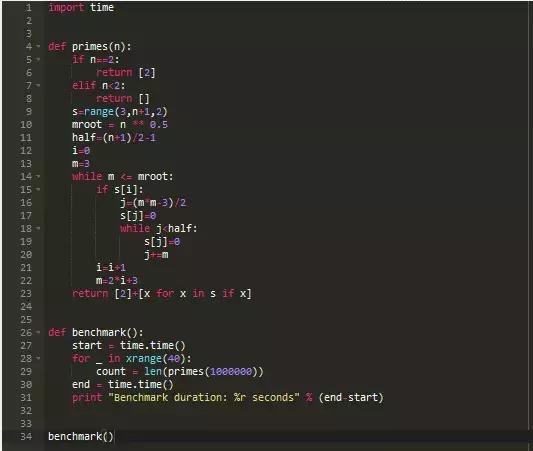Click 'import time' on line 1
Viewport: 533px width, 451px height.
coord(81,7)
